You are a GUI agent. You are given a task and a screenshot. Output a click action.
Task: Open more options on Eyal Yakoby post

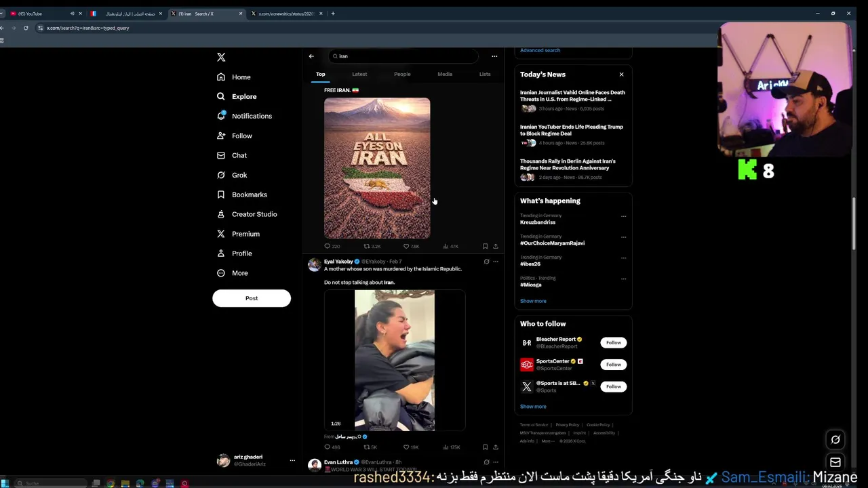[x=496, y=262]
